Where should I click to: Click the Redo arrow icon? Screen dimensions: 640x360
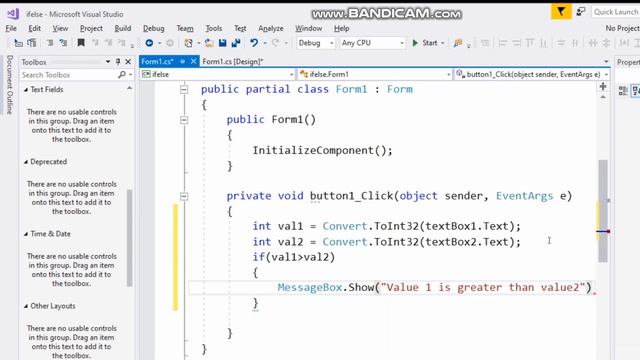(x=276, y=43)
